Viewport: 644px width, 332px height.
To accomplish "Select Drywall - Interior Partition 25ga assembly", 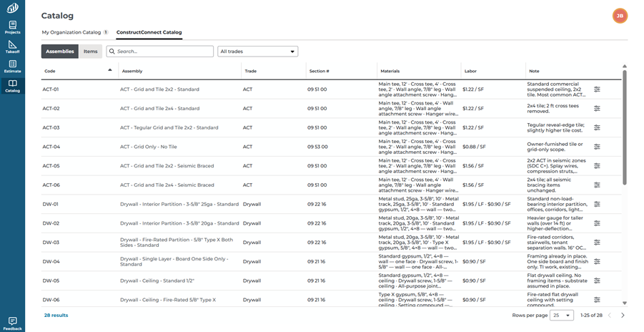I will click(179, 204).
